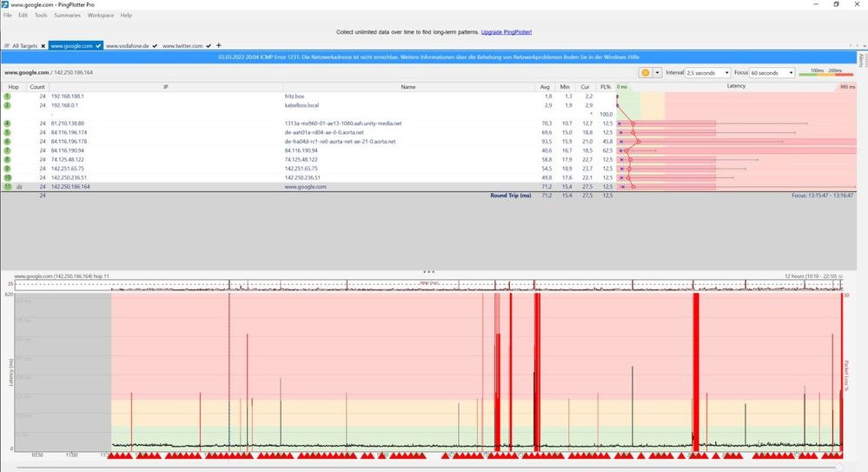The height and width of the screenshot is (472, 868).
Task: Click the Name column header
Action: point(408,87)
